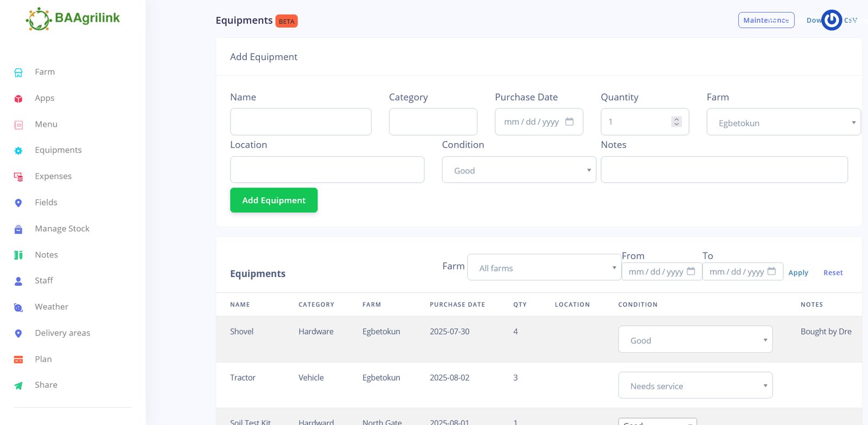Click the Manage Stock box icon
This screenshot has width=868, height=425.
click(18, 229)
